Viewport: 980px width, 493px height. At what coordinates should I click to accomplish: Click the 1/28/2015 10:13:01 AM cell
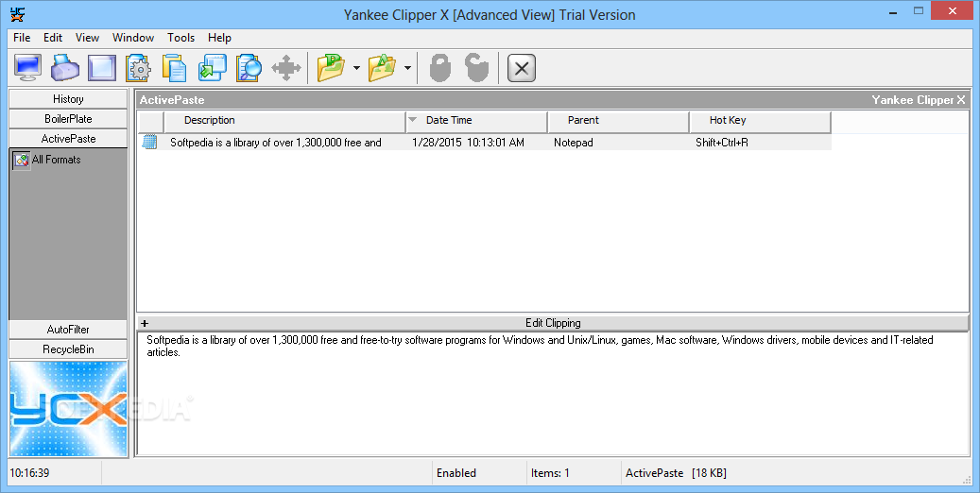[x=468, y=143]
